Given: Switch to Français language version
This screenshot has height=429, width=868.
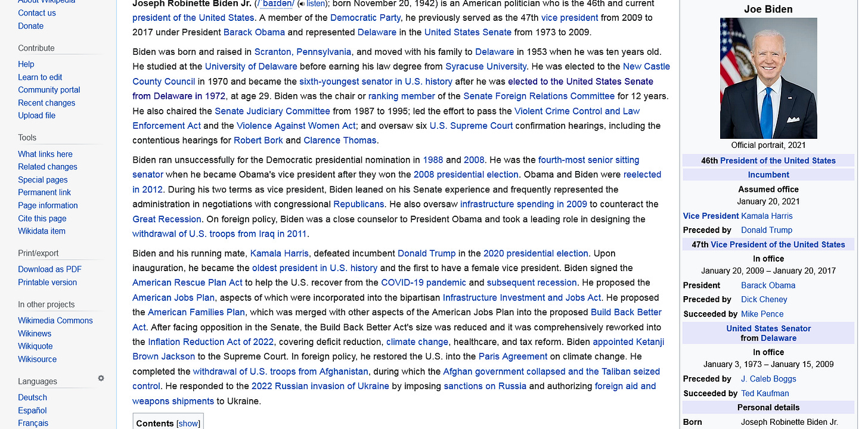Looking at the screenshot, I should coord(33,423).
